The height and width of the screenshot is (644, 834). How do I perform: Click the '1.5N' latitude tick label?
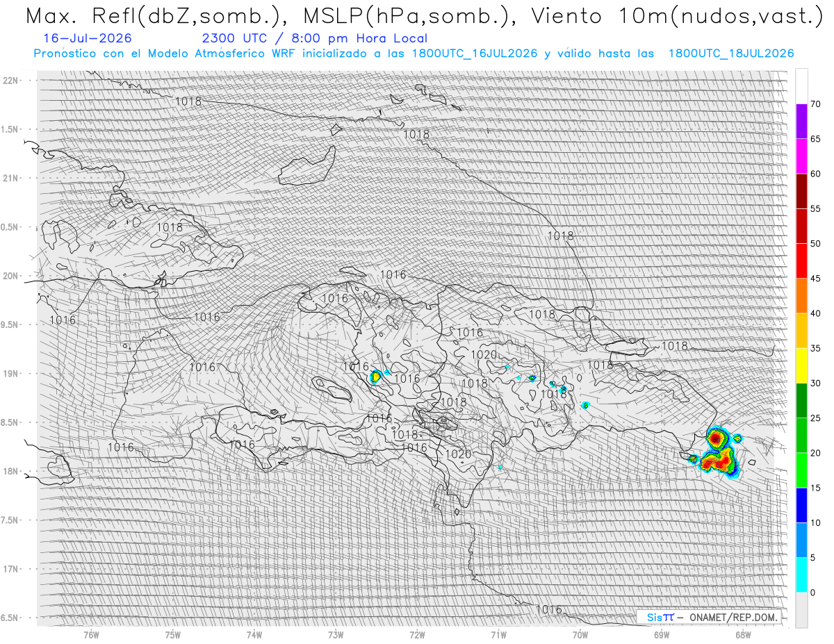tap(10, 129)
